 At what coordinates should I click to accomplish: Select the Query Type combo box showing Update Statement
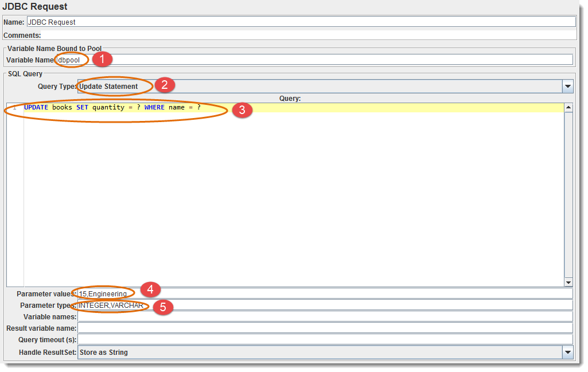click(x=325, y=86)
